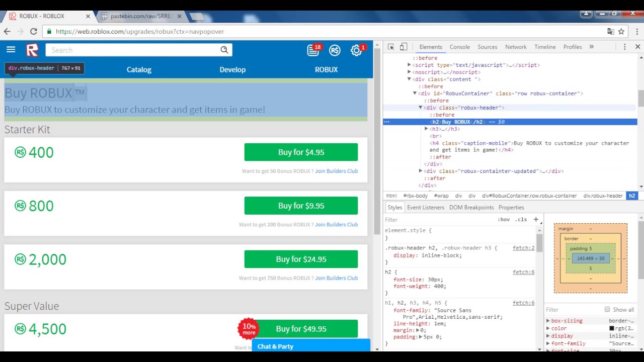Toggle Show all computed properties
Viewport: 644px width, 362px height.
click(x=607, y=310)
